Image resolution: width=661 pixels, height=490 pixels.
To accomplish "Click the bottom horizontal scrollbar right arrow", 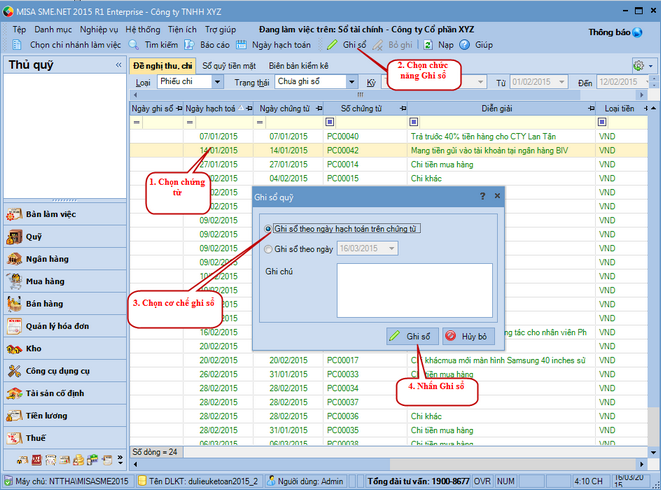I will pos(642,464).
